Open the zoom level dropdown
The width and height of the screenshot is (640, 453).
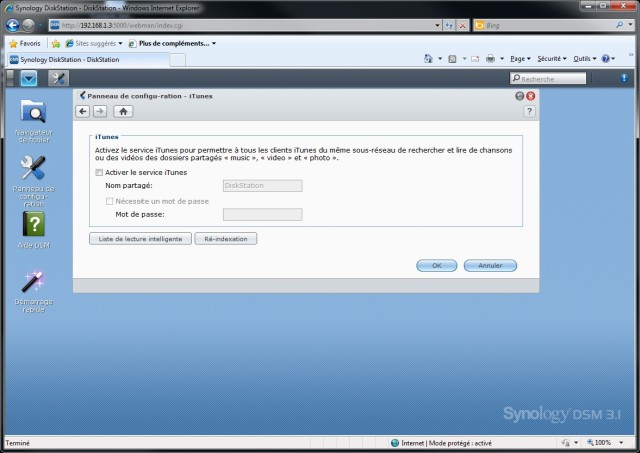tap(621, 442)
